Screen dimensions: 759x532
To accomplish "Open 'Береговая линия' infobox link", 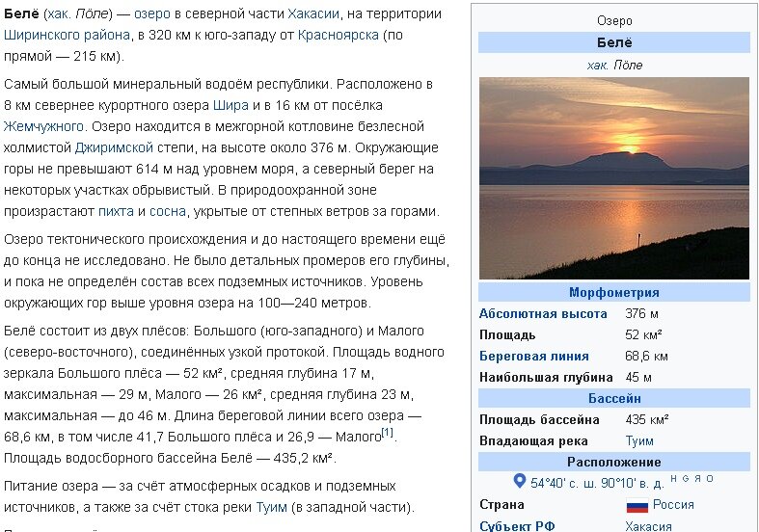I will [533, 357].
